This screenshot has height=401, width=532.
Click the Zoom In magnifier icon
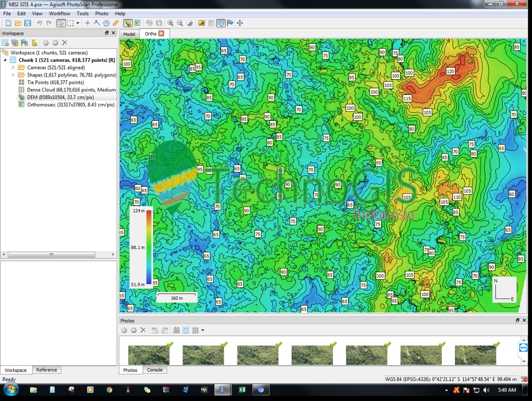point(170,23)
